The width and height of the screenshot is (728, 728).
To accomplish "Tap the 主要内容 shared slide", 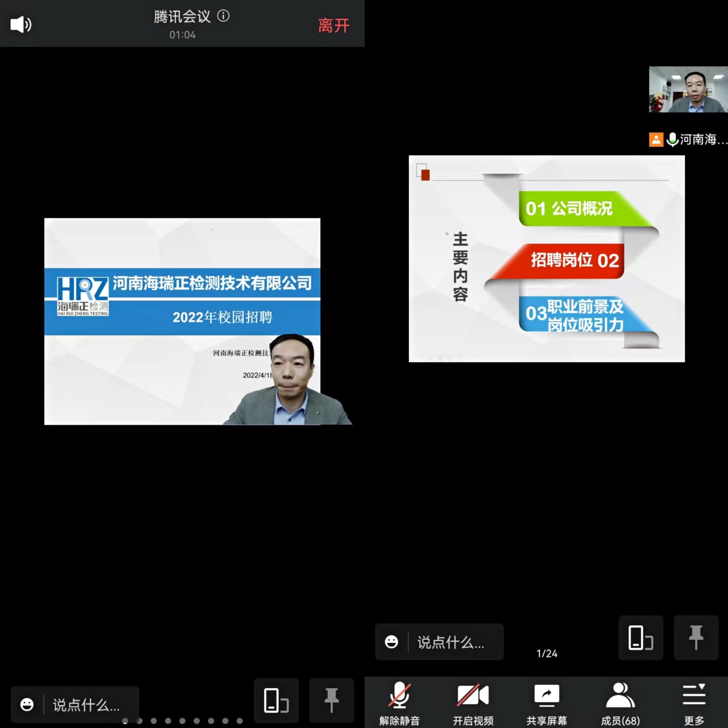I will click(x=547, y=259).
